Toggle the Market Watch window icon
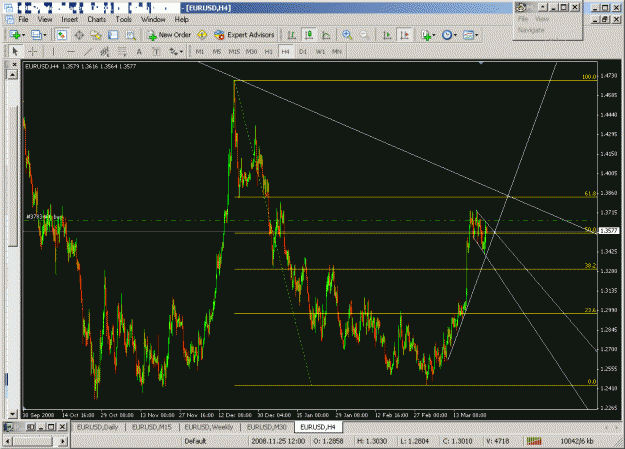Viewport: 625px width, 449px height. click(x=61, y=35)
